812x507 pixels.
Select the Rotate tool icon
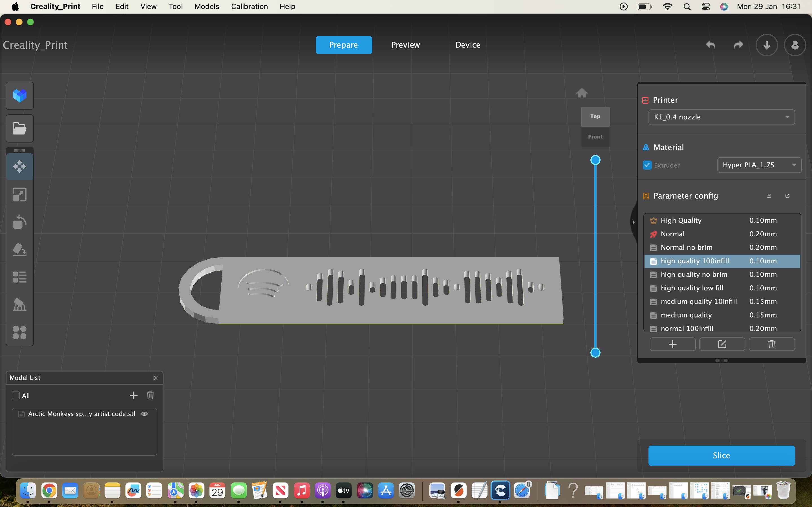[x=19, y=222]
